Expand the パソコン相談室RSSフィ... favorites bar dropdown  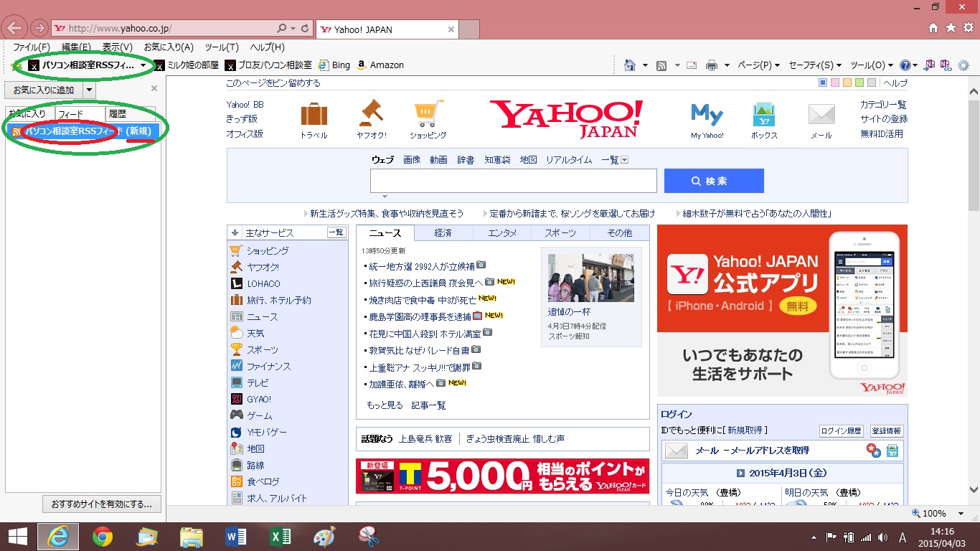pyautogui.click(x=143, y=65)
